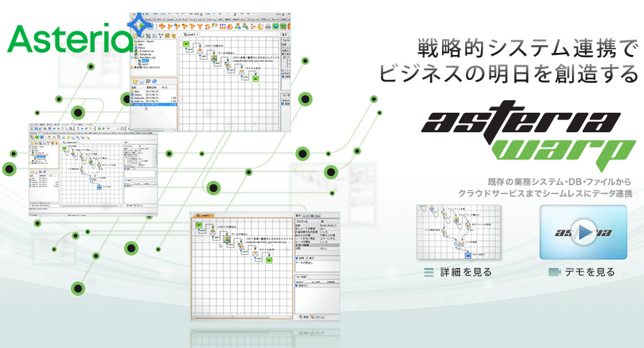The width and height of the screenshot is (644, 348).
Task: Click the デモを見る link
Action: click(x=589, y=272)
